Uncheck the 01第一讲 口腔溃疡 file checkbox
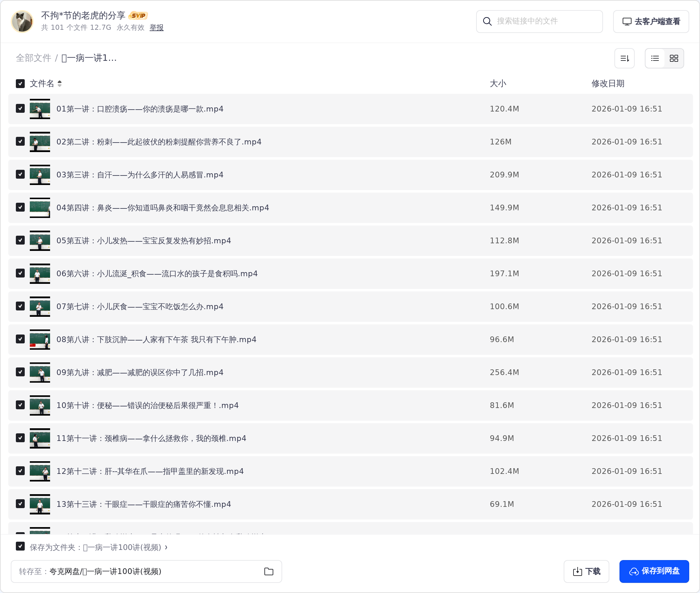Screen dimensions: 700x593 pyautogui.click(x=20, y=109)
